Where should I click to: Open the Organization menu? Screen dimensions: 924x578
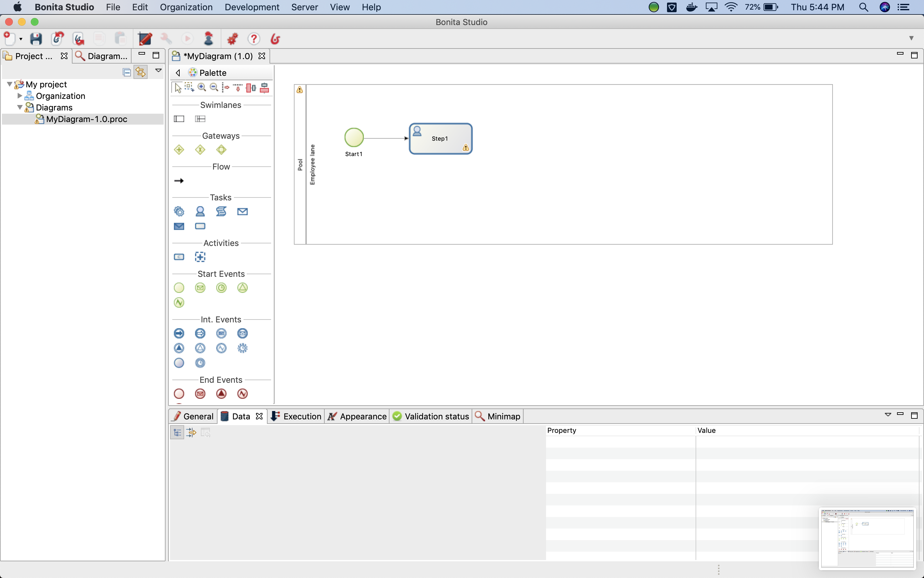click(186, 7)
